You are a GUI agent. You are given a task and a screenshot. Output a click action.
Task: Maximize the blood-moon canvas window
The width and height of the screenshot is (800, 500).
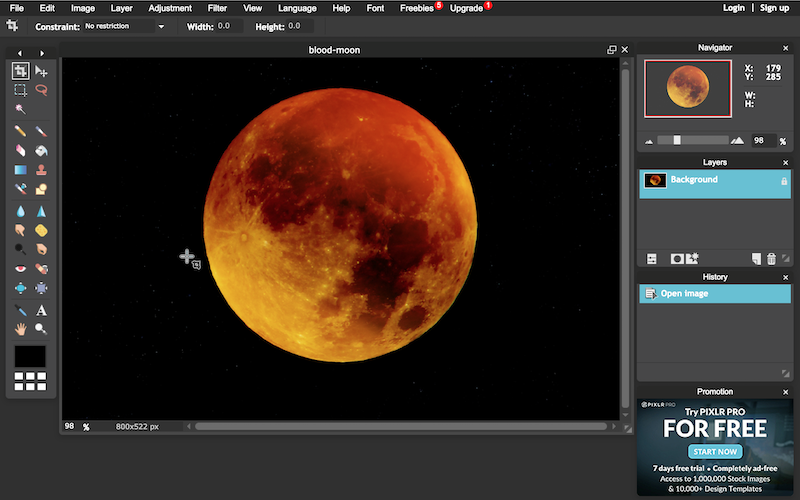click(612, 50)
